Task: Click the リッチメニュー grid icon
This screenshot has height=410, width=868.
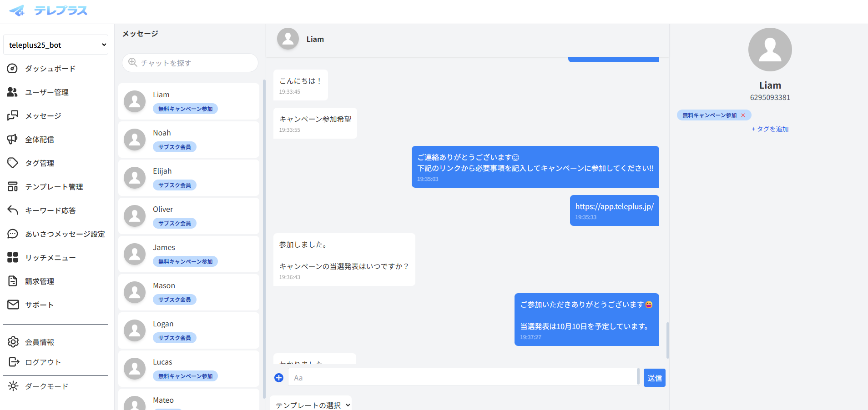Action: pyautogui.click(x=13, y=258)
